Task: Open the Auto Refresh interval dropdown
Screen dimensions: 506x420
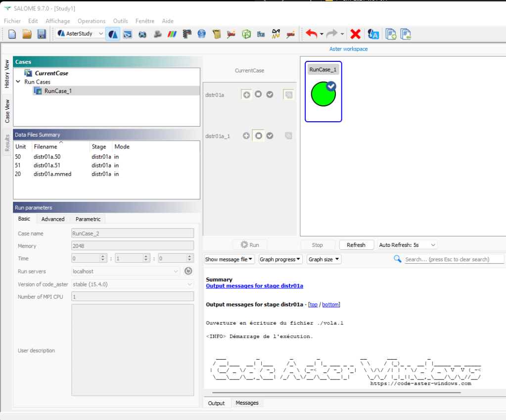Action: pyautogui.click(x=407, y=245)
